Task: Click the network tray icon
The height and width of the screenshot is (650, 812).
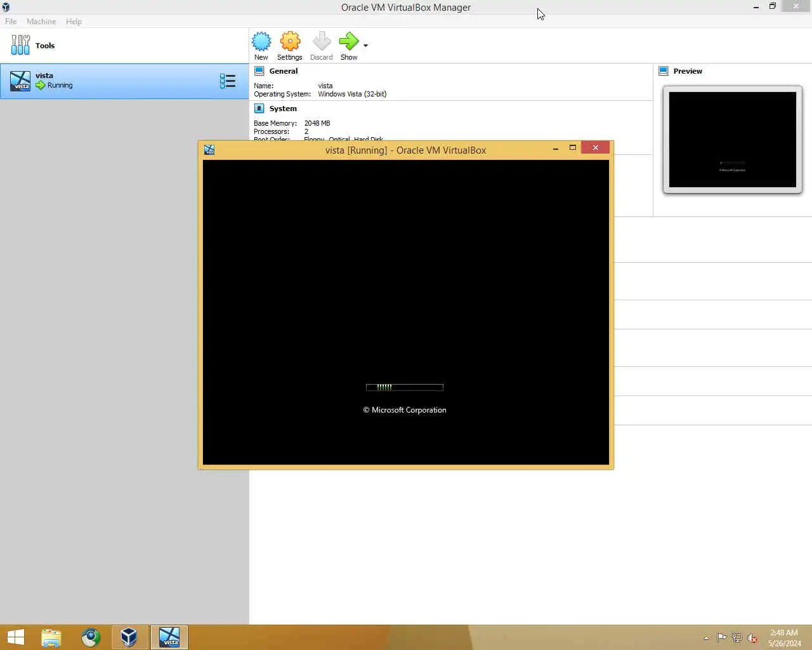Action: click(737, 638)
